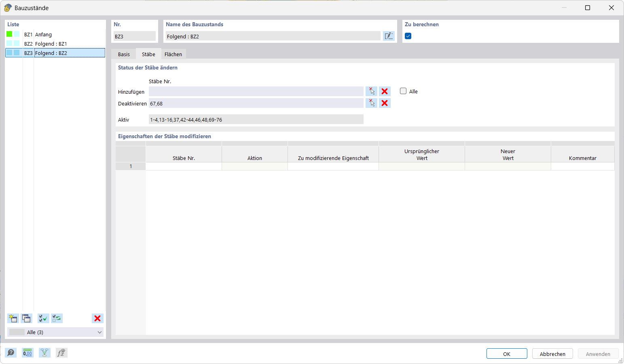Disable the Zu berechnen checkbox
The width and height of the screenshot is (624, 364).
pos(408,36)
